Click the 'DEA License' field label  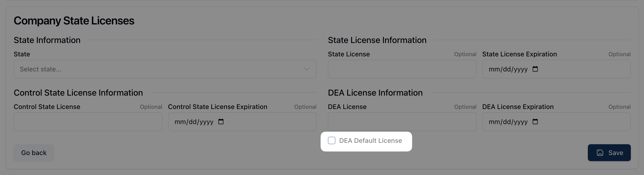coord(347,107)
